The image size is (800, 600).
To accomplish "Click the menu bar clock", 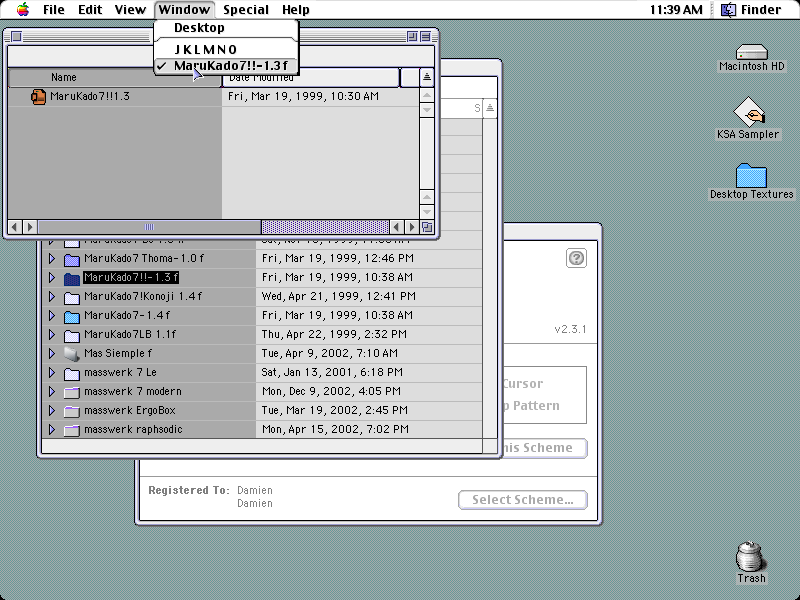I will coord(676,10).
